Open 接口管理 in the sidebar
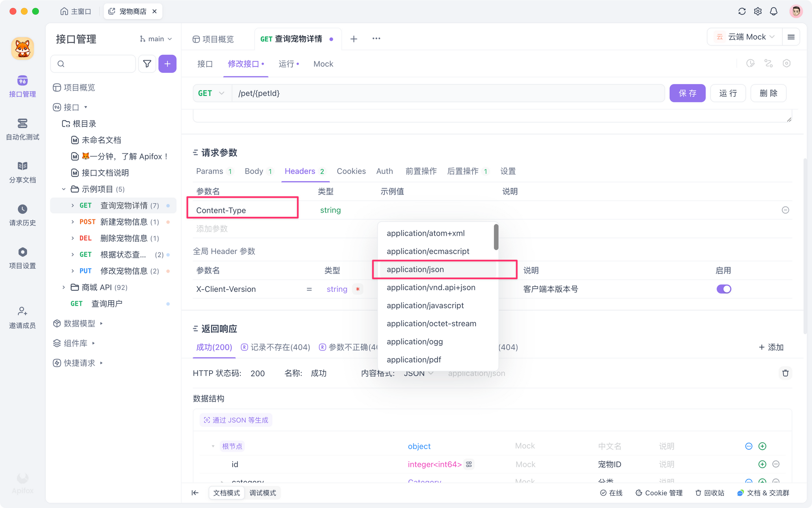 click(x=22, y=87)
